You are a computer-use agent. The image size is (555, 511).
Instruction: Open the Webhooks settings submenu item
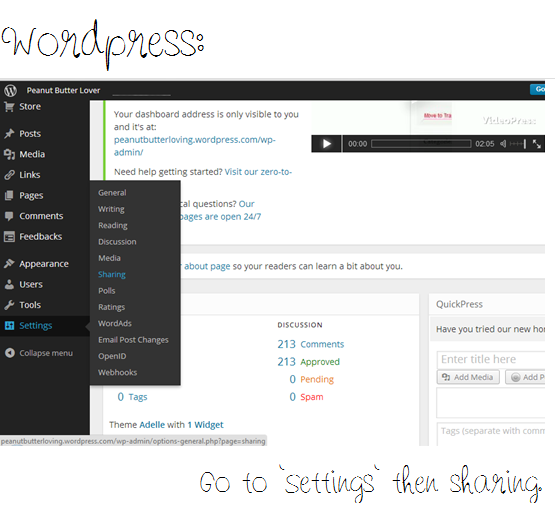click(x=118, y=372)
